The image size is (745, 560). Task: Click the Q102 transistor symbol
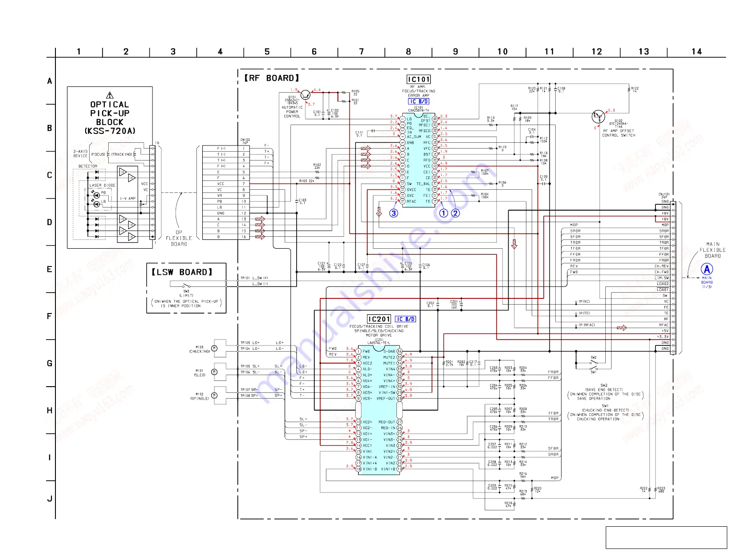pyautogui.click(x=598, y=117)
